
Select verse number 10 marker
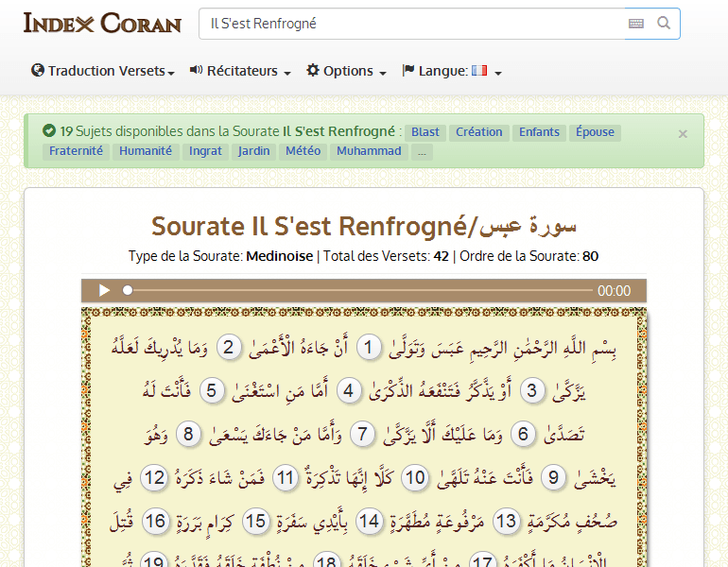[414, 477]
